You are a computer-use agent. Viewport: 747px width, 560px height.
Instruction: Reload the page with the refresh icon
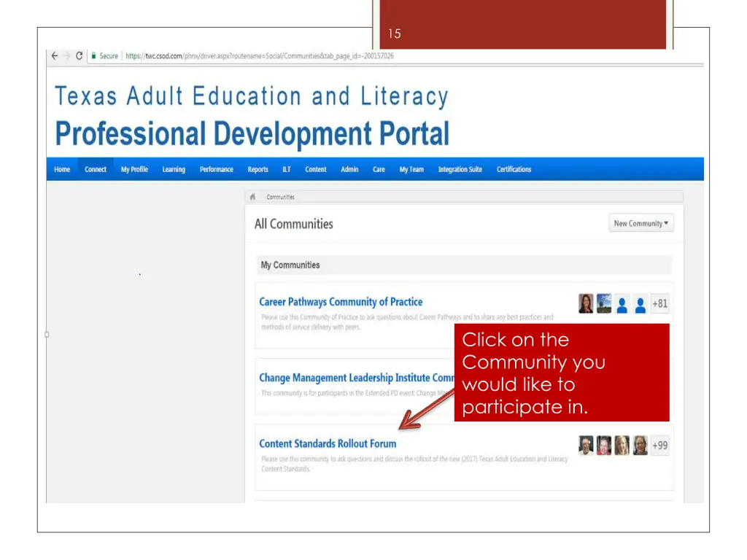point(79,55)
